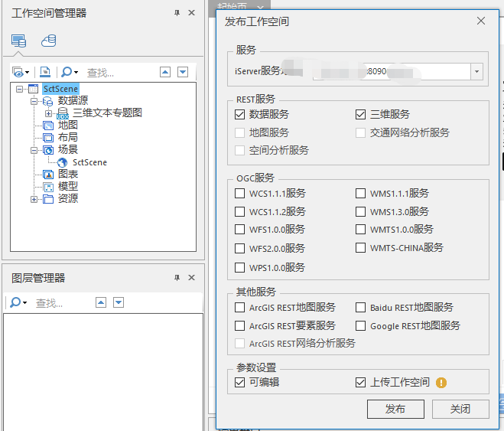
Task: Click the magnifier search icon in Layer Manager
Action: (15, 302)
